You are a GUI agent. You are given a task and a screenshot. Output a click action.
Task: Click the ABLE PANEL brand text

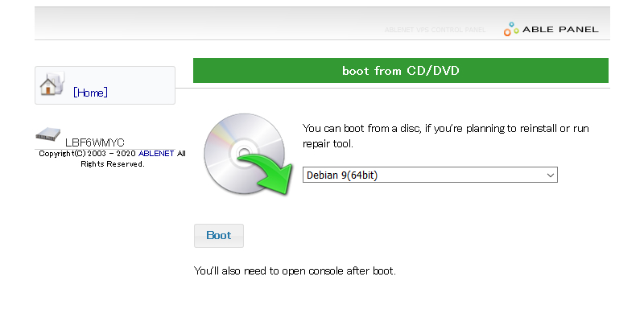click(x=561, y=30)
